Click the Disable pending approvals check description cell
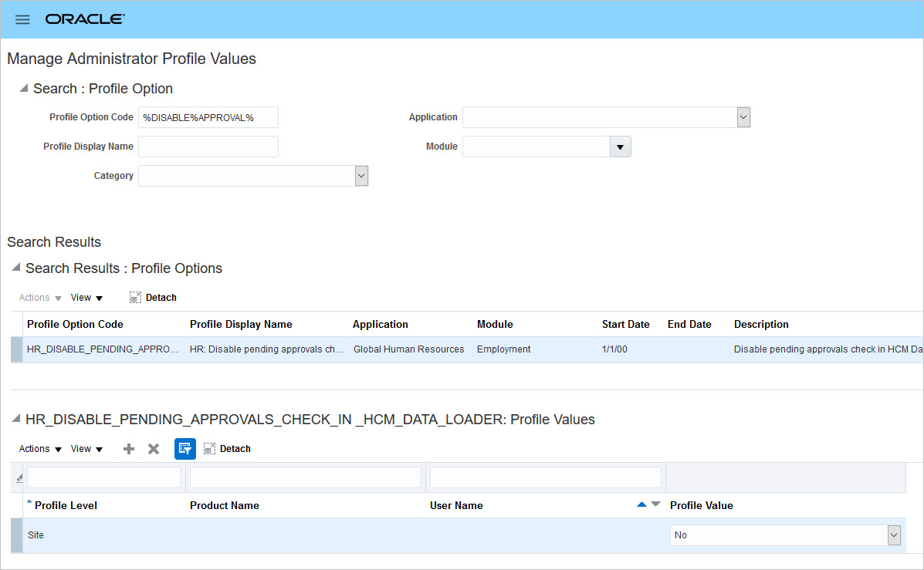The height and width of the screenshot is (570, 924). [x=828, y=349]
